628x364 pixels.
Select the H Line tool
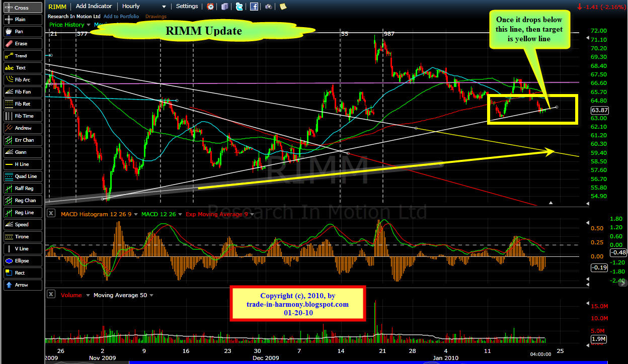tap(22, 164)
